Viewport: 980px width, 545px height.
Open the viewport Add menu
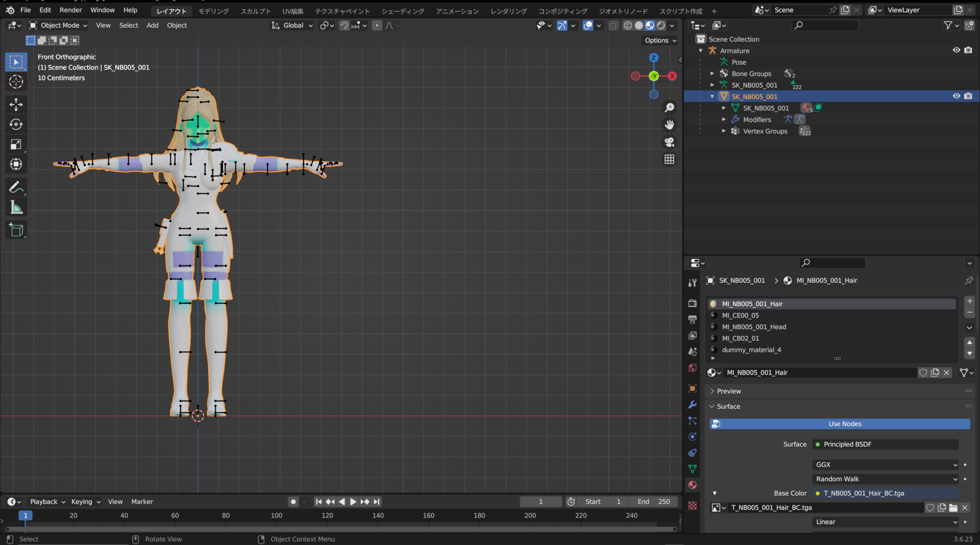[152, 26]
